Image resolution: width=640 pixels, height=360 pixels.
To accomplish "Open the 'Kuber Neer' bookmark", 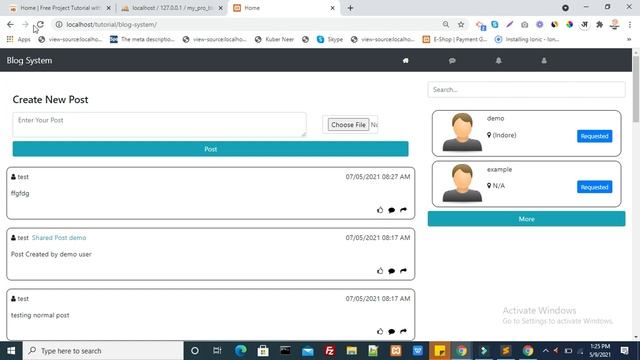I will pos(274,39).
